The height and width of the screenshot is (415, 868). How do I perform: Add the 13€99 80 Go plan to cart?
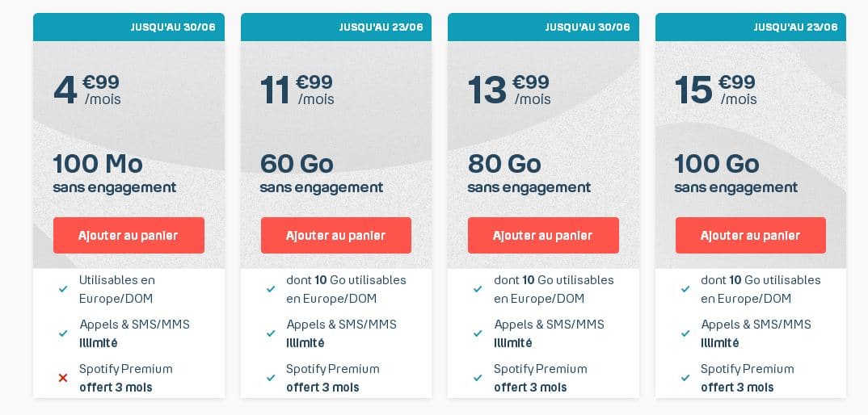coord(543,235)
